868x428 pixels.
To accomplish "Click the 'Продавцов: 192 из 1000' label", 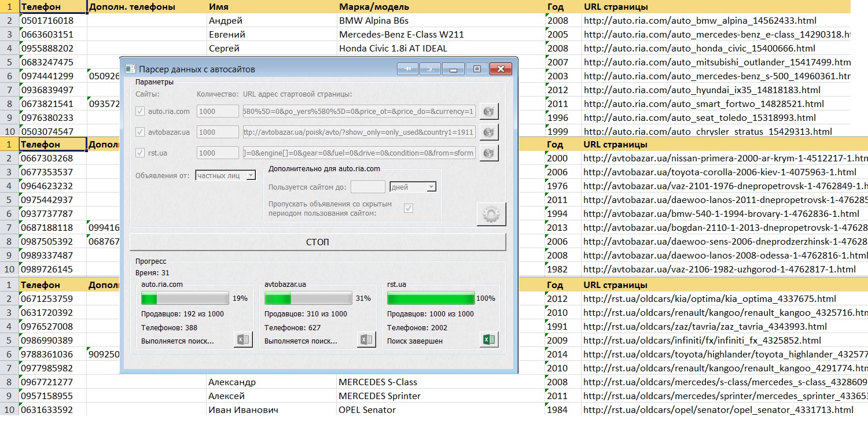I will pyautogui.click(x=182, y=313).
